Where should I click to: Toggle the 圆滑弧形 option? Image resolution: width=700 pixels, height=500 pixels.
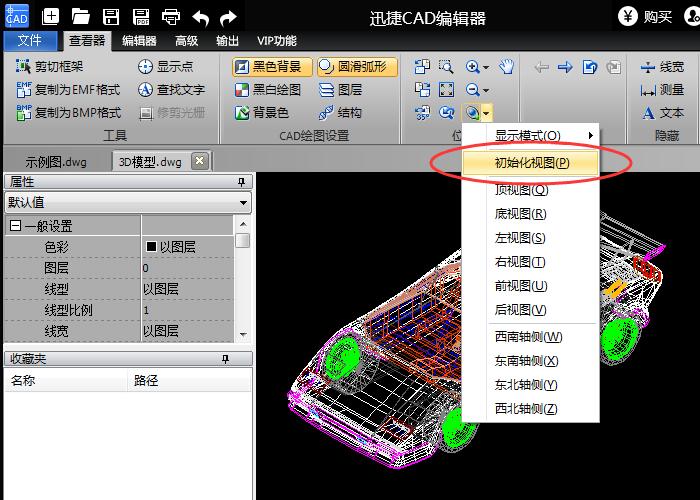[x=357, y=67]
